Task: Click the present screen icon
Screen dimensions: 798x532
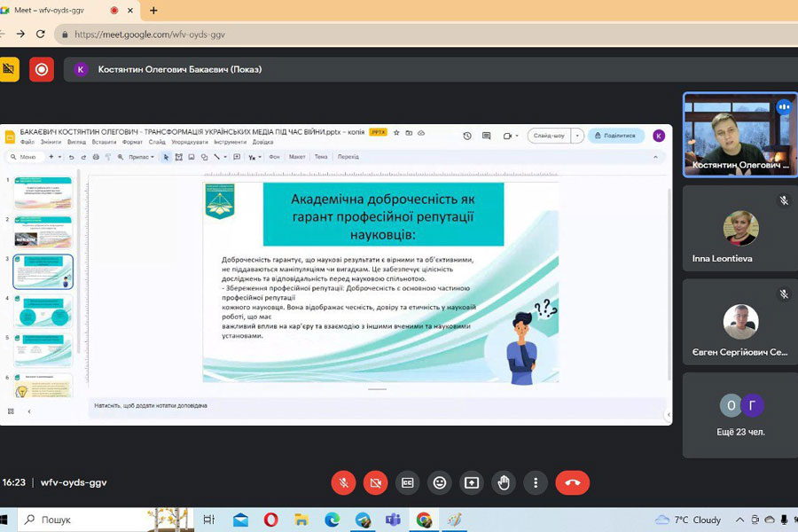Action: coord(472,482)
